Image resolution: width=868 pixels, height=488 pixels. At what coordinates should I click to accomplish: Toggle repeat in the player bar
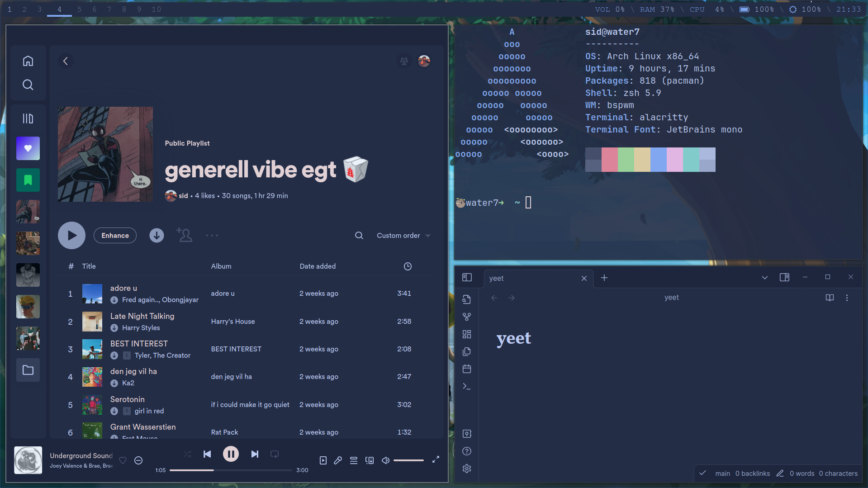pyautogui.click(x=274, y=454)
